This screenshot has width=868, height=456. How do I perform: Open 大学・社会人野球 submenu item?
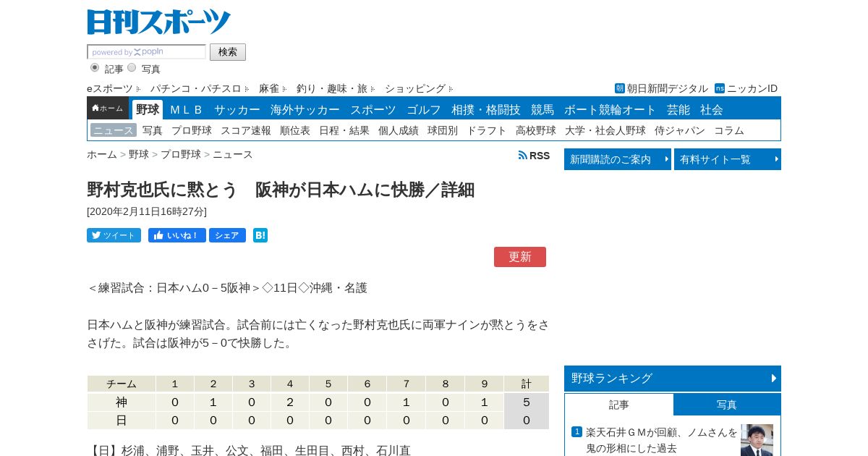pyautogui.click(x=605, y=130)
